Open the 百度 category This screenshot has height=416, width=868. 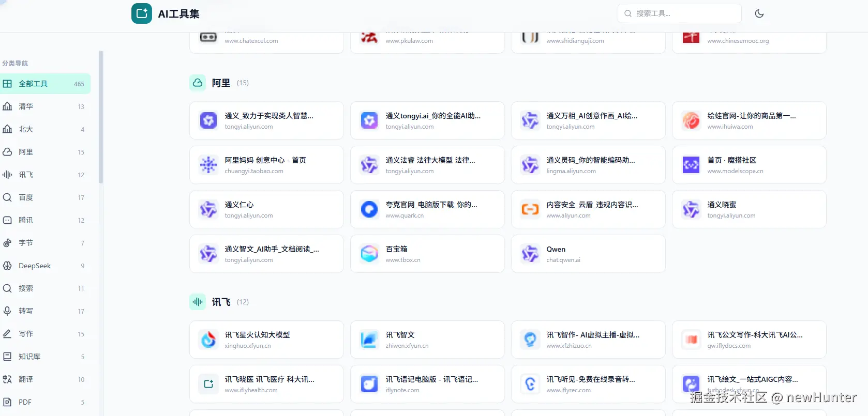pos(45,197)
